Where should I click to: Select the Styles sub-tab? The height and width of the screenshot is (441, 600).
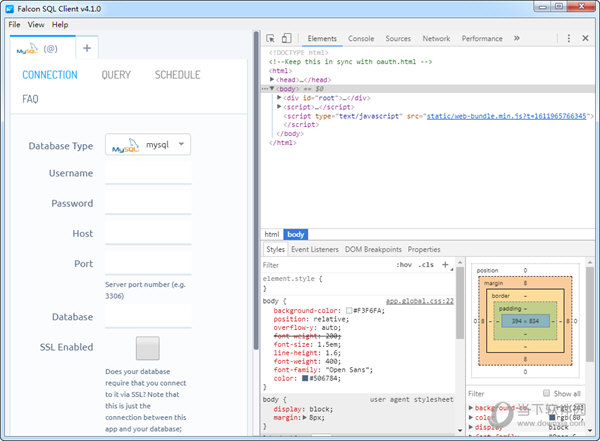pyautogui.click(x=276, y=249)
